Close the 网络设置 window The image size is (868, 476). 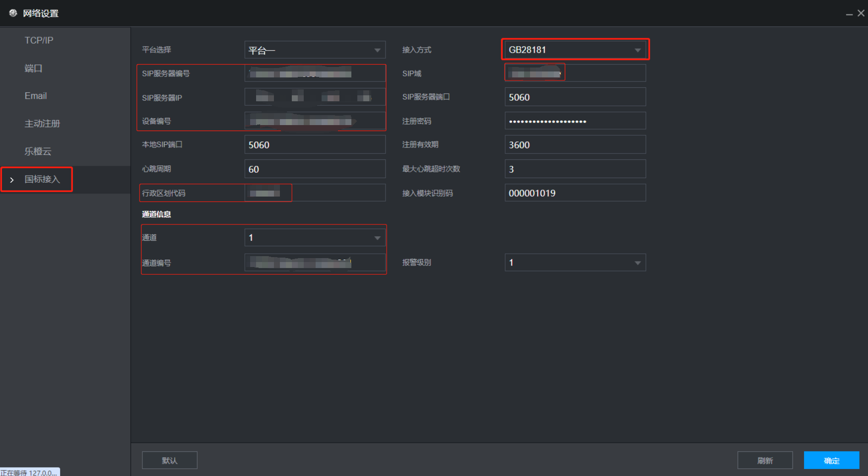pos(861,13)
